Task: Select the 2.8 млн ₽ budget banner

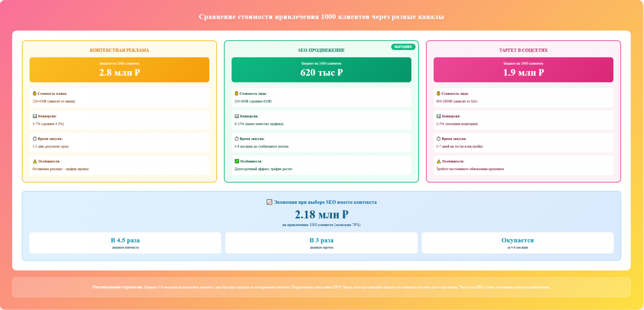Action: (120, 70)
